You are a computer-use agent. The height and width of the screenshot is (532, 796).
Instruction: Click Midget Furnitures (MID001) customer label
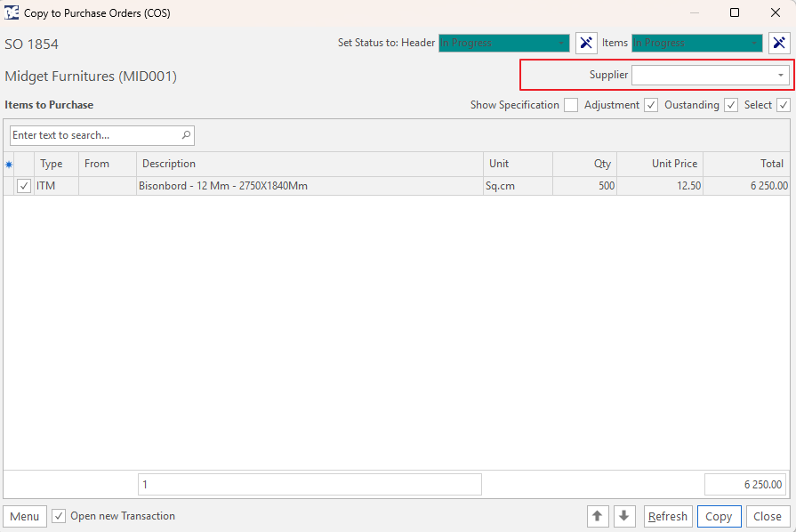coord(91,77)
